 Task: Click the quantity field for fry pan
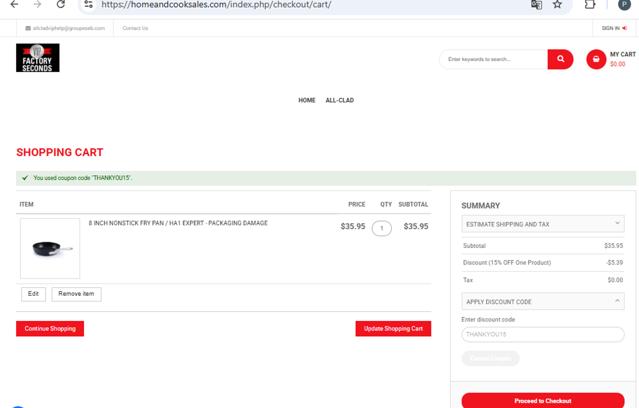point(382,228)
